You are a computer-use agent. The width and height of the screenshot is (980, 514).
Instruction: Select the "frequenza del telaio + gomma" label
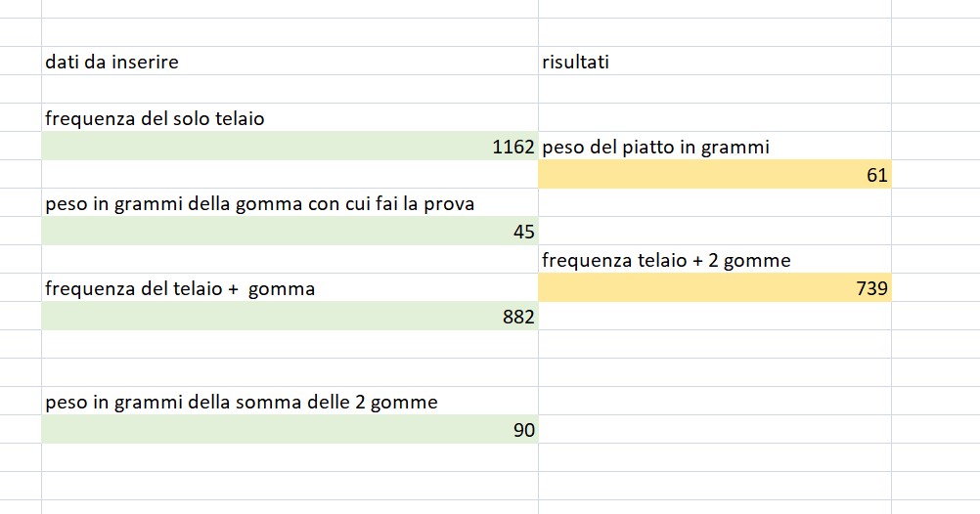point(180,288)
